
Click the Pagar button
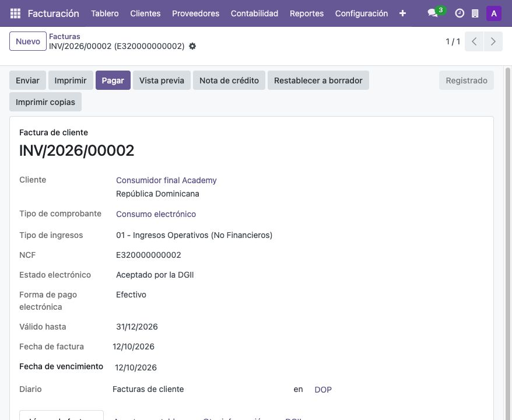tap(113, 80)
